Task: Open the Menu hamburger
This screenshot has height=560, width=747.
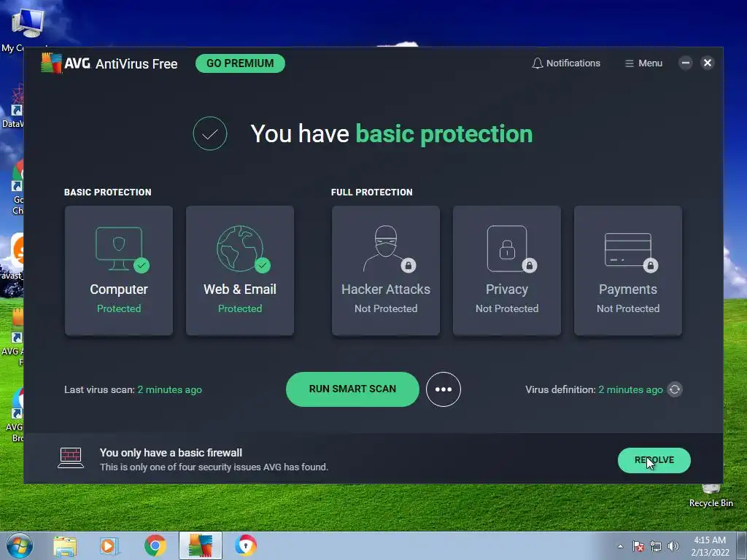Action: 643,63
